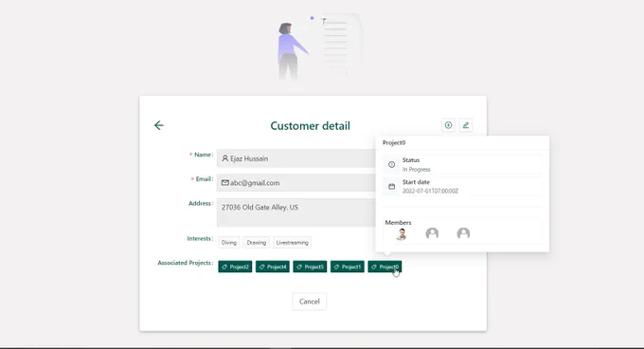Click the In Progress status text

pyautogui.click(x=416, y=170)
